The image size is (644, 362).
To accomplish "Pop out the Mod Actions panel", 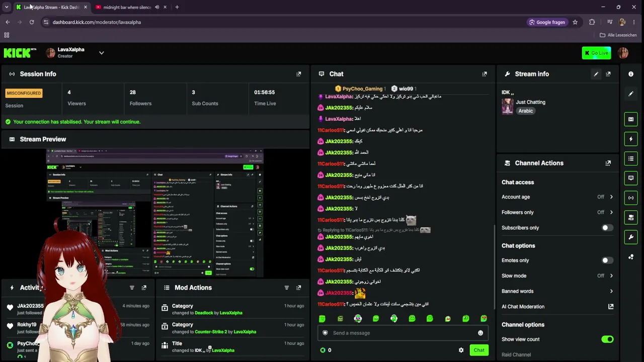I will click(x=299, y=288).
